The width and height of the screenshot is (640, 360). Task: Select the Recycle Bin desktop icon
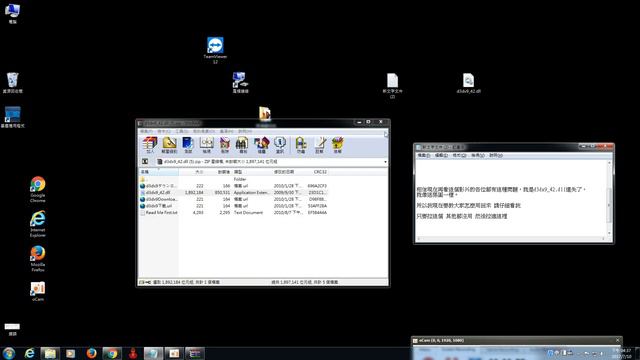pyautogui.click(x=13, y=82)
